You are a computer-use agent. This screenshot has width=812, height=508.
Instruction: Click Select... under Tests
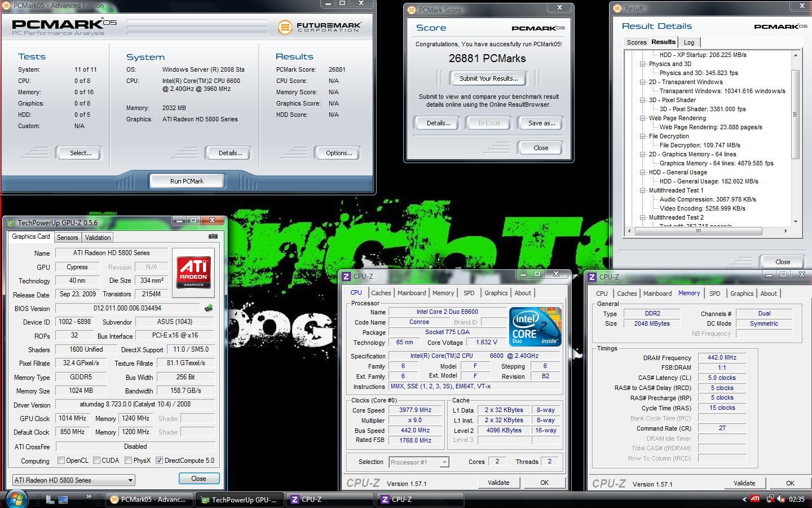coord(81,153)
